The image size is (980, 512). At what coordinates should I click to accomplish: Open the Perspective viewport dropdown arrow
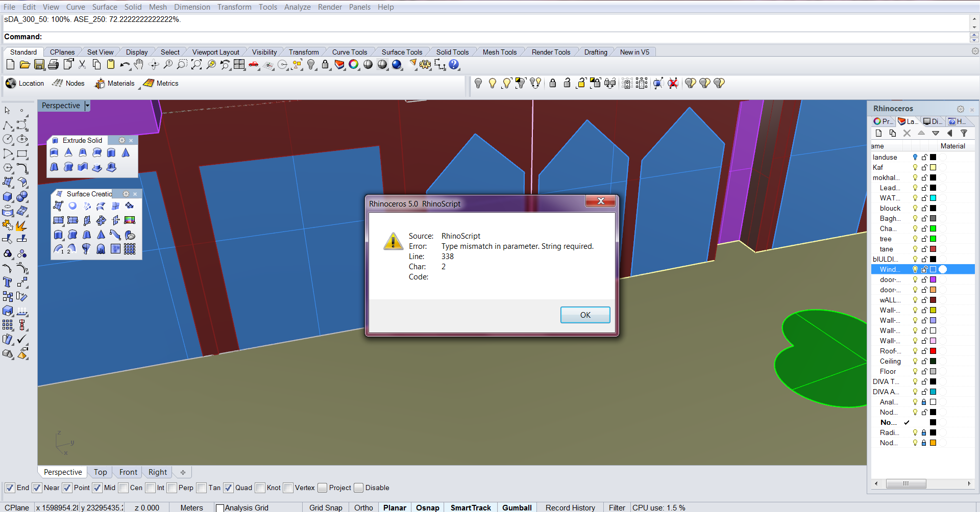87,106
